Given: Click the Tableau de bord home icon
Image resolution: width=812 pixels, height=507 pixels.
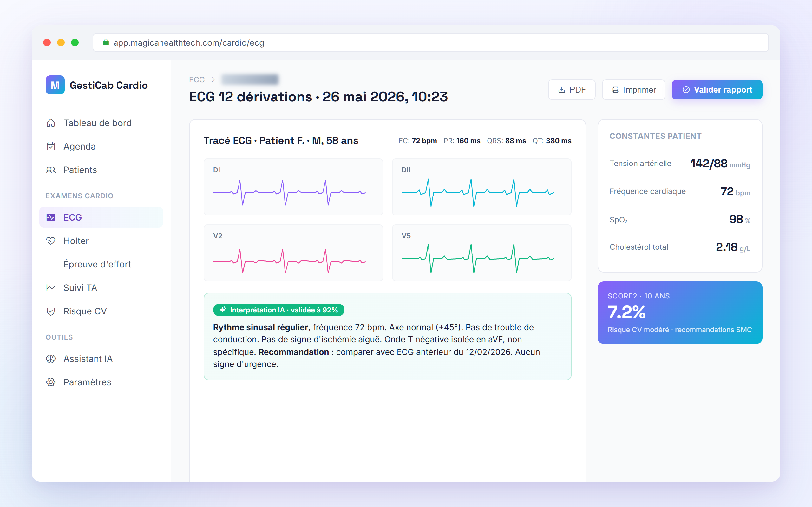Looking at the screenshot, I should pyautogui.click(x=51, y=123).
